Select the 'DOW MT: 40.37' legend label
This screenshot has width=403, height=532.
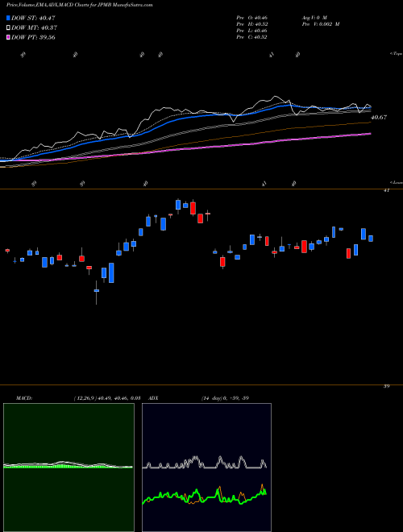tap(34, 28)
